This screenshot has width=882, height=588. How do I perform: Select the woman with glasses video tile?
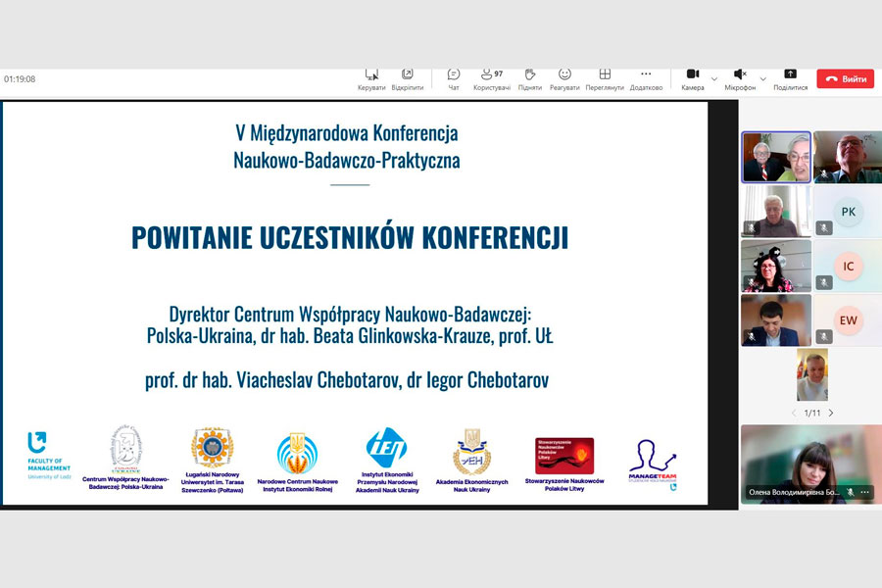[x=776, y=266]
